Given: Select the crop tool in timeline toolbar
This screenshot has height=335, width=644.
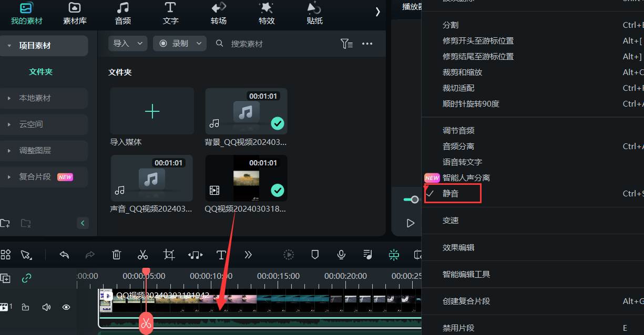Looking at the screenshot, I should point(169,255).
